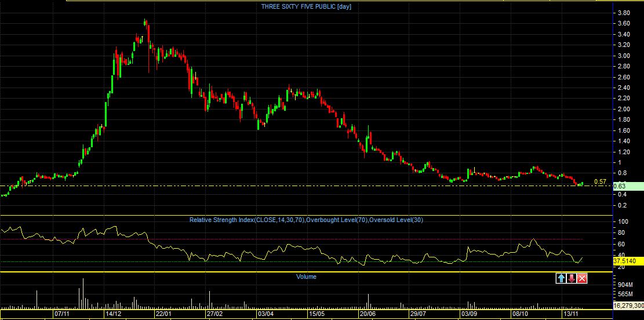
Task: Move the Volume pane up with blue arrow
Action: click(561, 278)
